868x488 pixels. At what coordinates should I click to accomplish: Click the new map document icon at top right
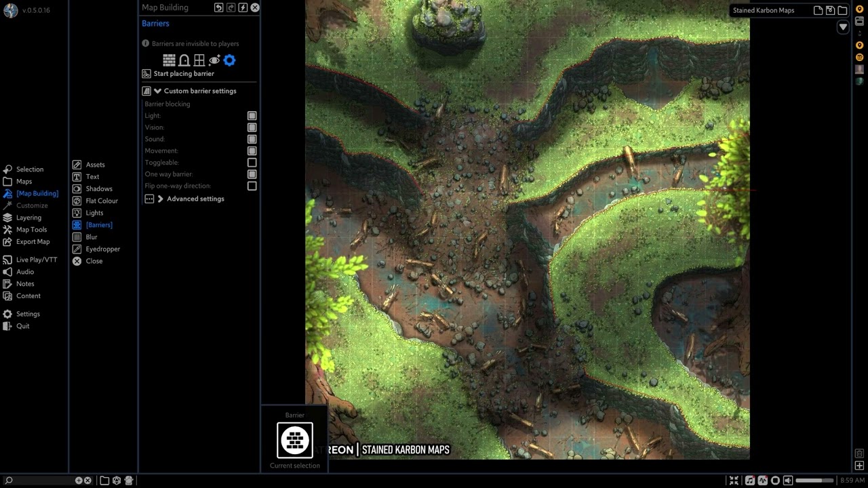(x=818, y=10)
